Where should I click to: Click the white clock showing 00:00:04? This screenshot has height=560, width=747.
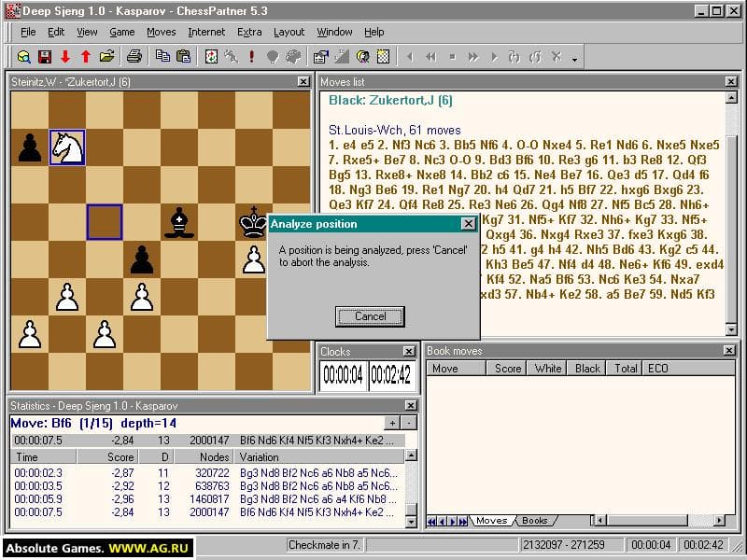343,376
